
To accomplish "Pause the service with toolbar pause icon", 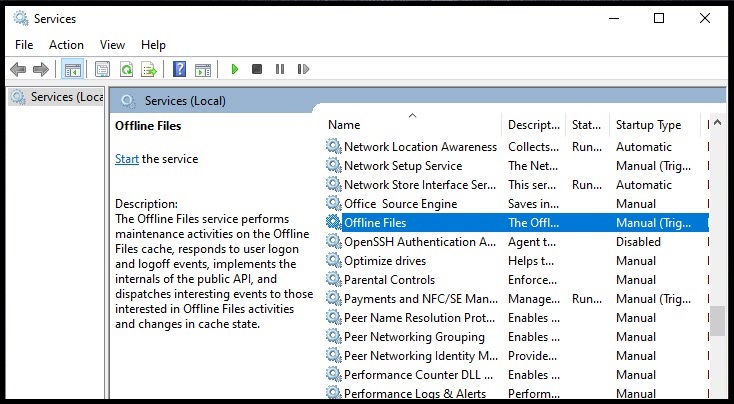I will pyautogui.click(x=280, y=69).
